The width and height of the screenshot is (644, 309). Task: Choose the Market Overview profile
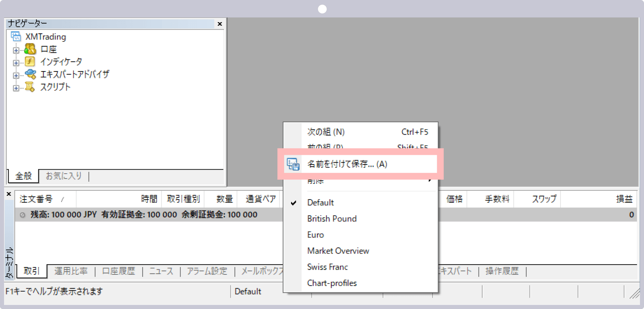click(x=338, y=251)
